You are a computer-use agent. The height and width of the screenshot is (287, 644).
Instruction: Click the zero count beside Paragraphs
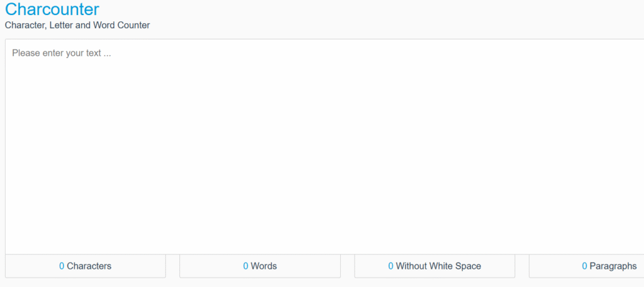(x=584, y=266)
